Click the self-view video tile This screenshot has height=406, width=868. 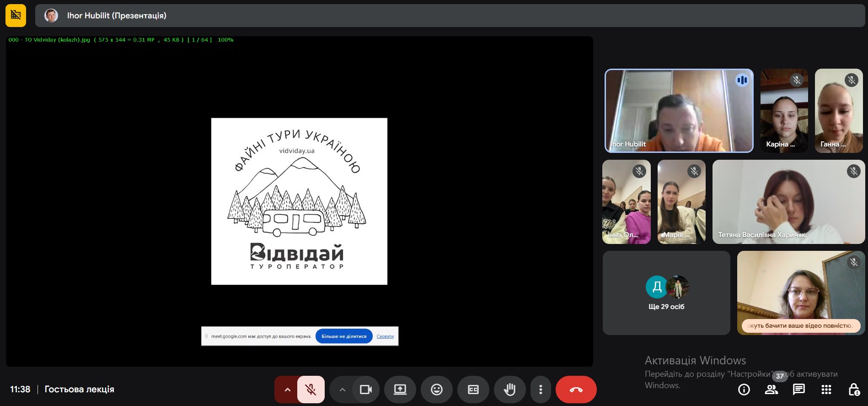pos(801,293)
